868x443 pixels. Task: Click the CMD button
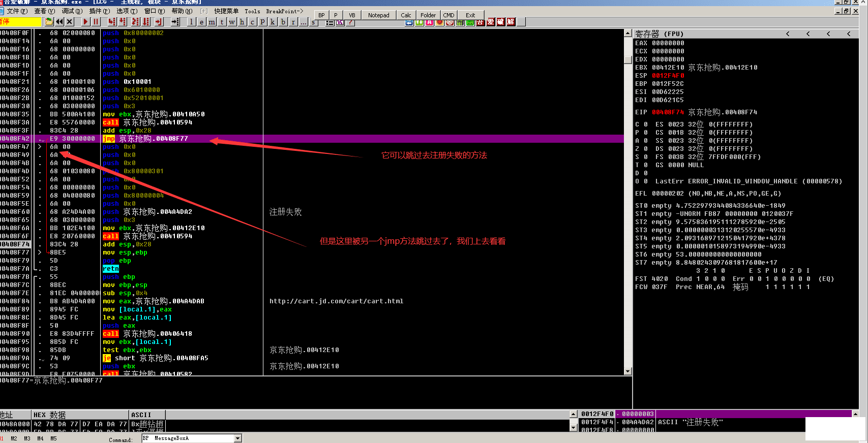point(448,15)
